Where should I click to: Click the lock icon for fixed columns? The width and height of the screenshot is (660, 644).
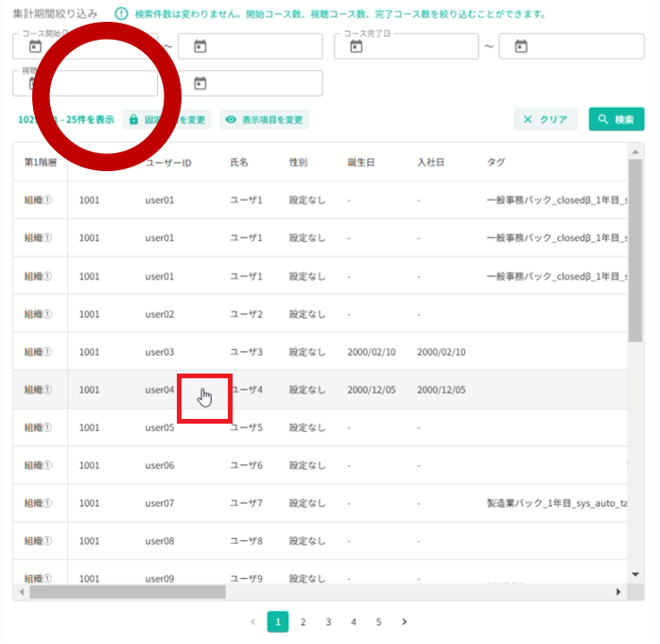(x=134, y=119)
